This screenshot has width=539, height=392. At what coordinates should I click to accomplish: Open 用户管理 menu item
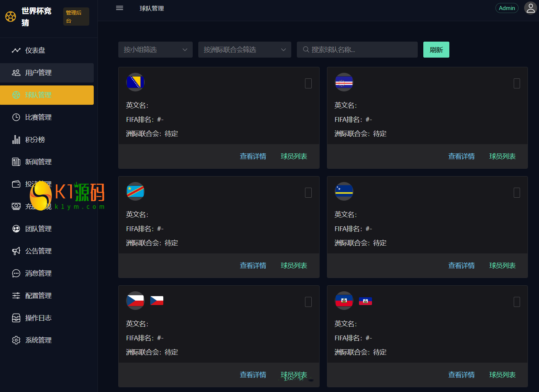click(47, 73)
